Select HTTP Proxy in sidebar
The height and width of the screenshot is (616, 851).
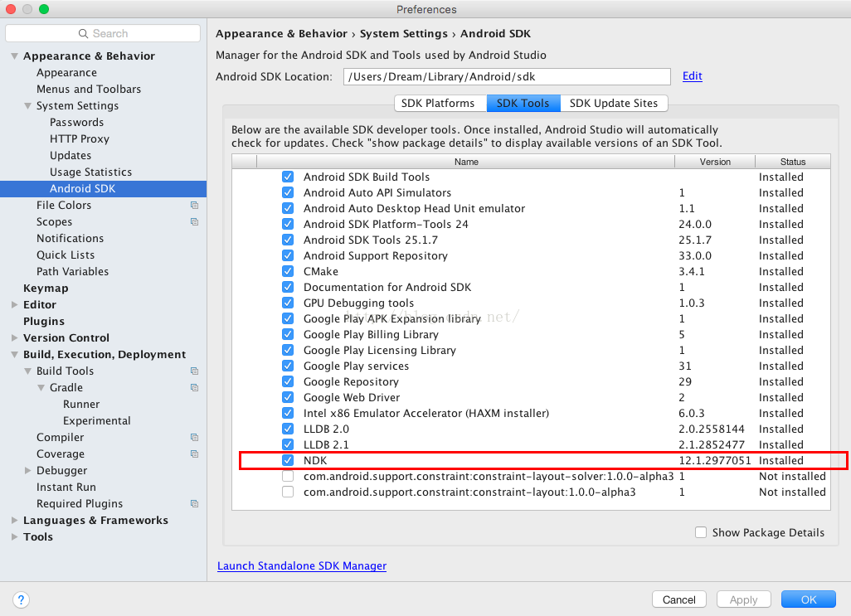tap(80, 138)
